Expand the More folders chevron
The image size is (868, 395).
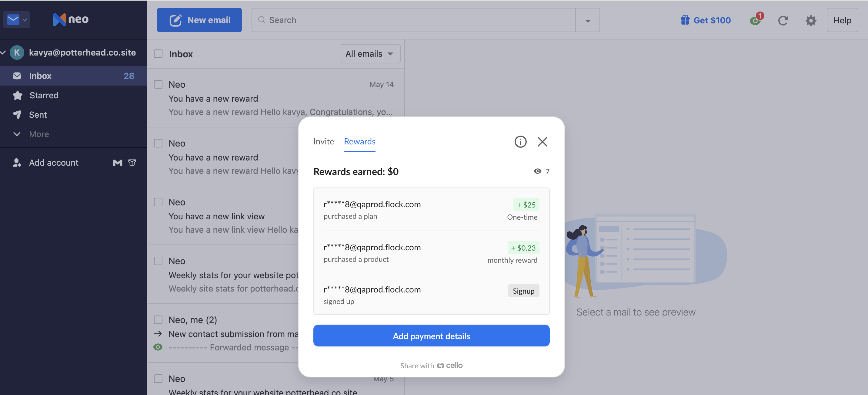[17, 134]
